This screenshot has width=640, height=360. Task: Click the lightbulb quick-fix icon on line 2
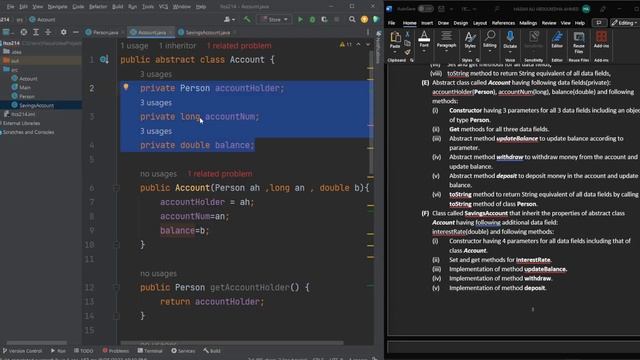click(x=126, y=87)
